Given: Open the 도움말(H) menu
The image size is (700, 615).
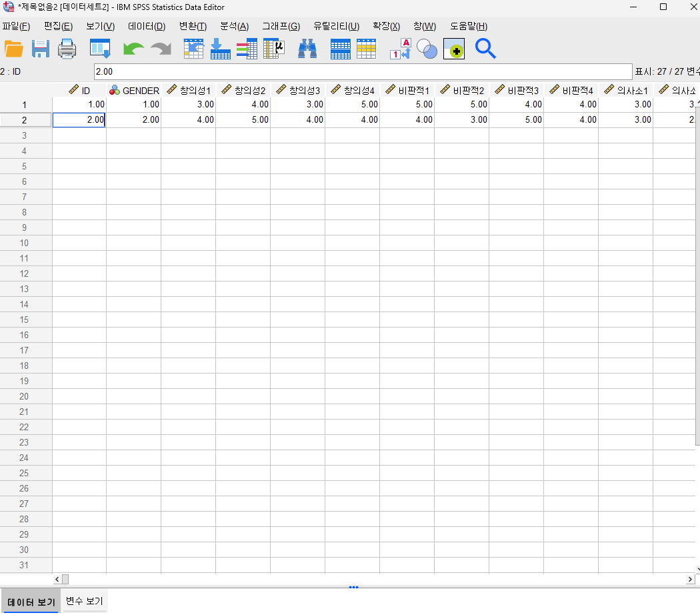Looking at the screenshot, I should point(469,27).
